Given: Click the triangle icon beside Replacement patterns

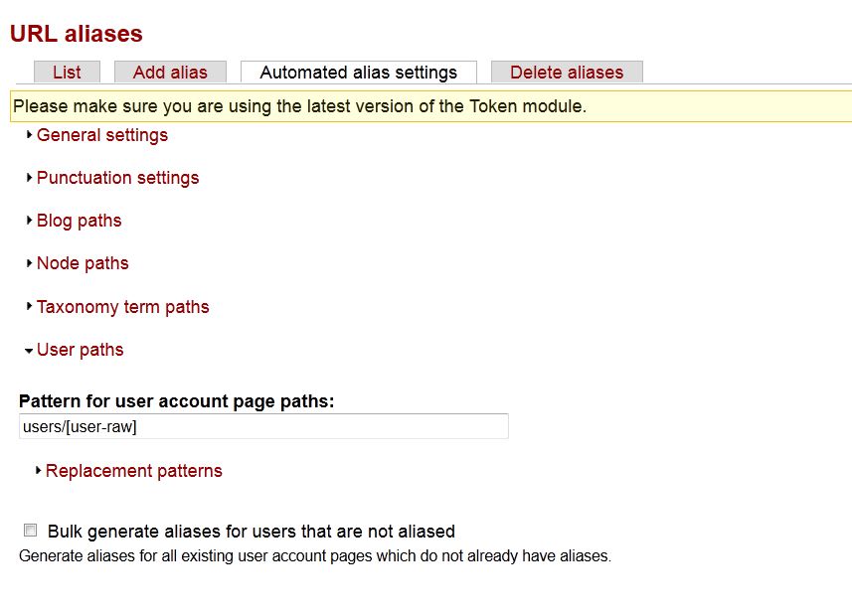Looking at the screenshot, I should 39,471.
